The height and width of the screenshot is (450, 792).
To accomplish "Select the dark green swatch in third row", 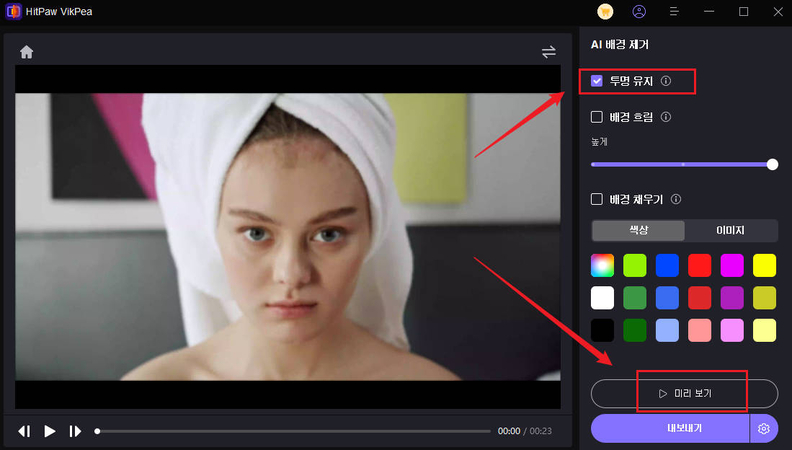I will click(x=634, y=330).
